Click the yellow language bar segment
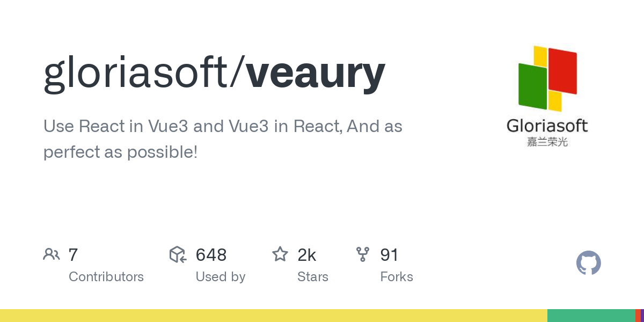 pyautogui.click(x=274, y=316)
